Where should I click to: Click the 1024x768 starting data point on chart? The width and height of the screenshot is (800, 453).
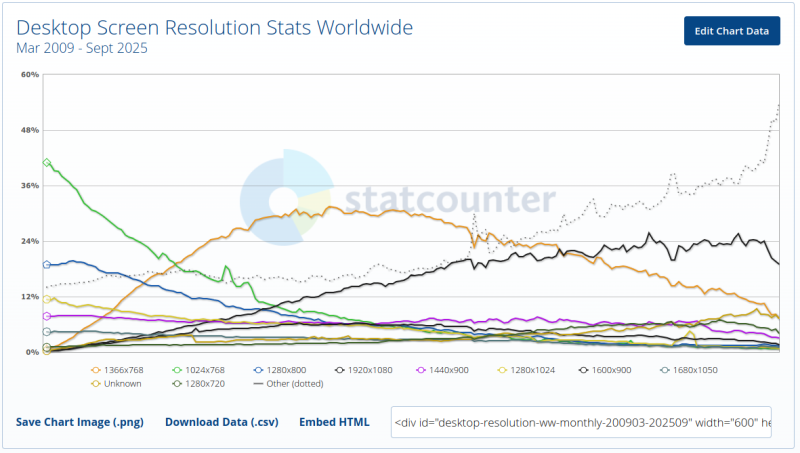coord(46,162)
